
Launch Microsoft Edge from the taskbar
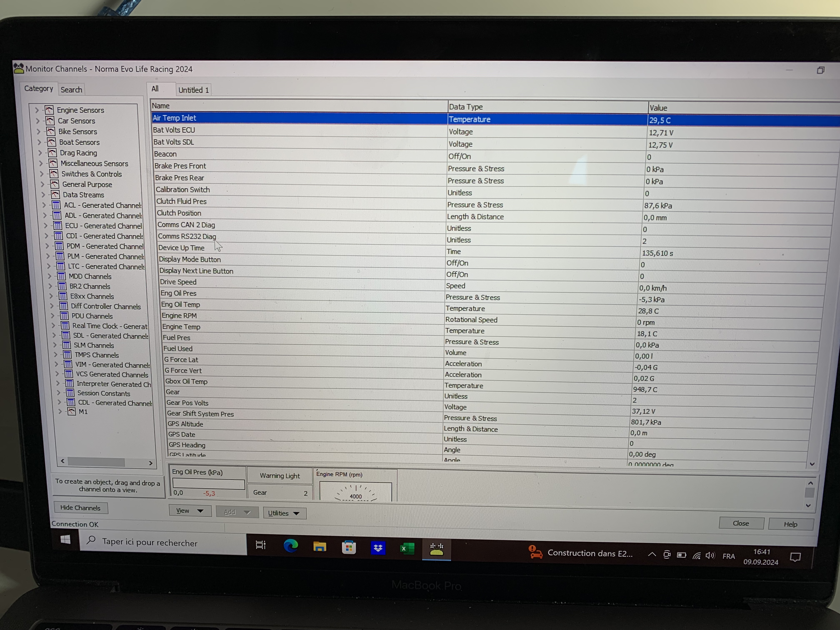pos(291,546)
